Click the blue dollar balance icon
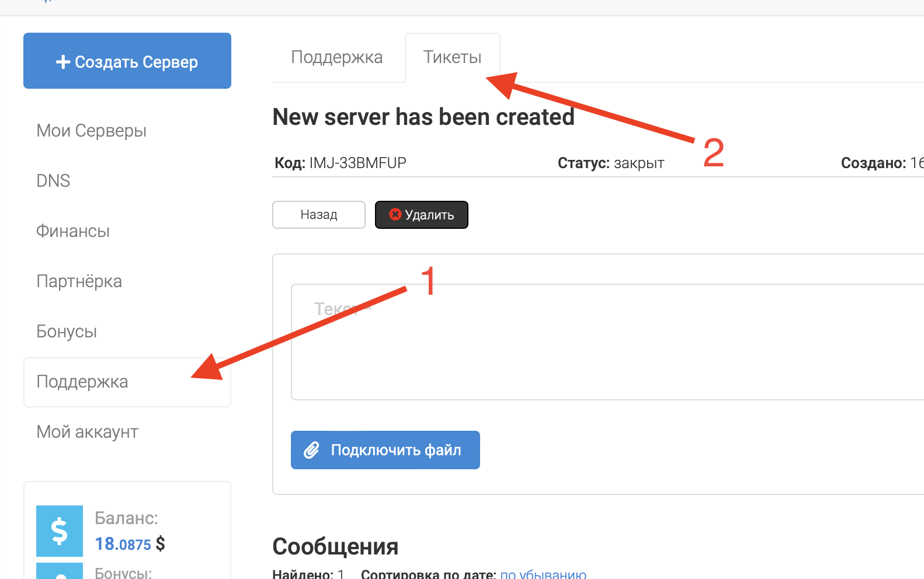Viewport: 924px width, 579px height. (x=60, y=531)
